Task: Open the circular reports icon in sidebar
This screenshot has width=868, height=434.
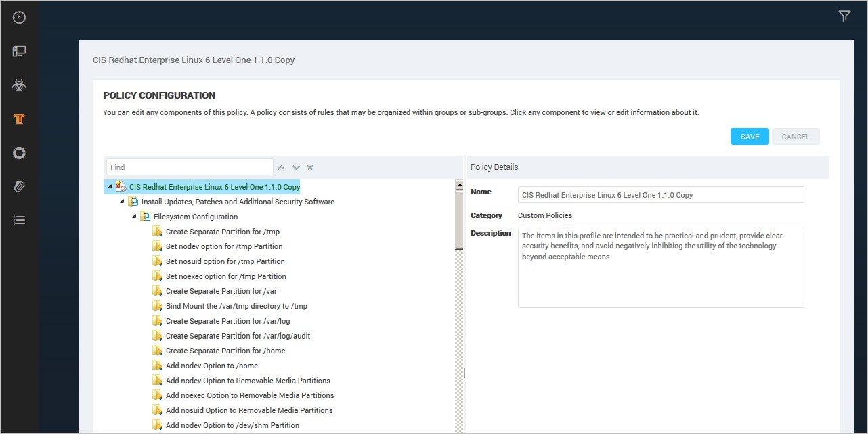Action: [19, 153]
